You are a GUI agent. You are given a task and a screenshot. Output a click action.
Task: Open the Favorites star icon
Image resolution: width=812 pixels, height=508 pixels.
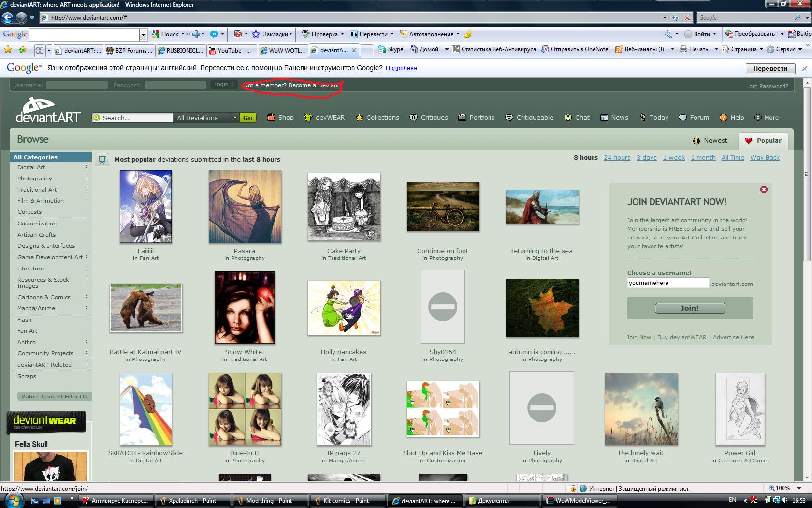8,49
